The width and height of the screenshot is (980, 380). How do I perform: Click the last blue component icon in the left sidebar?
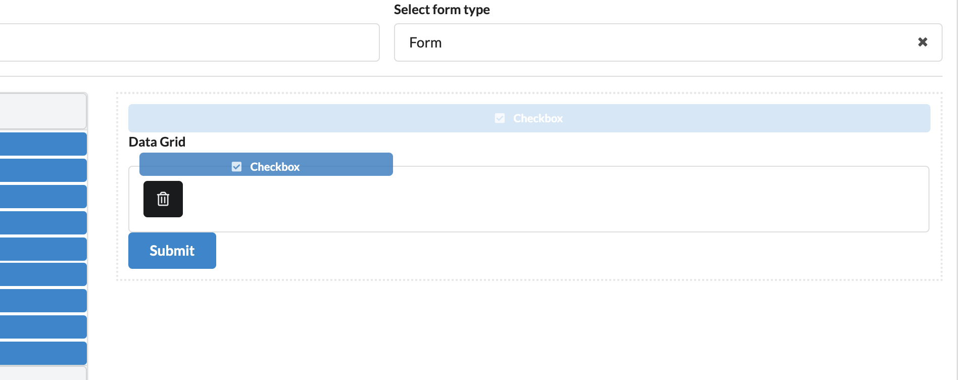point(43,353)
